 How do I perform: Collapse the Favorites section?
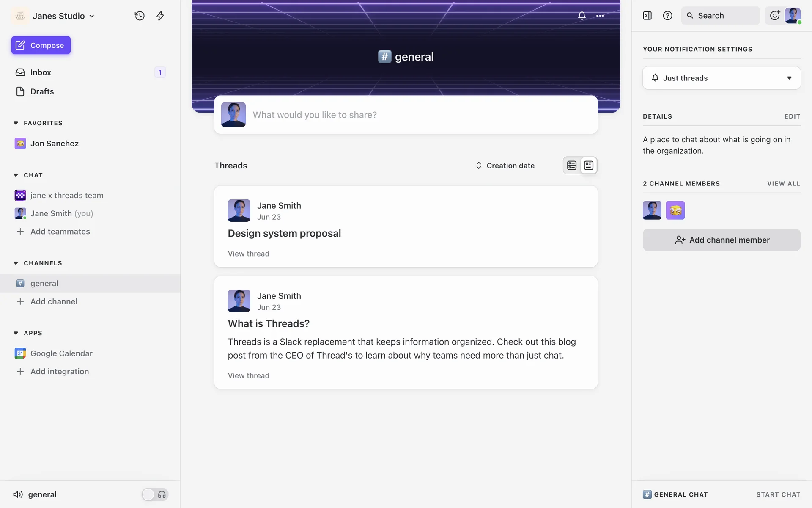16,123
